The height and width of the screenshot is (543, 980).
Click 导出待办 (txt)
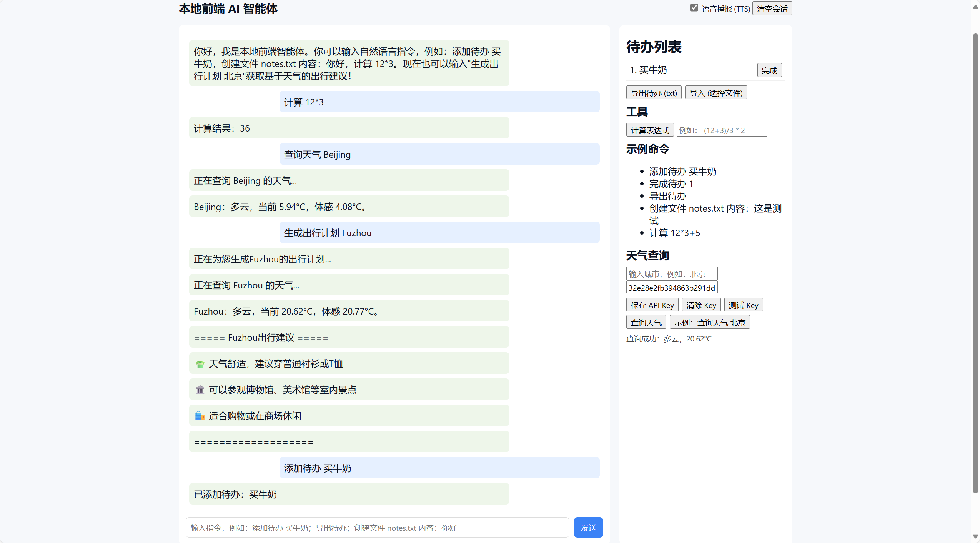point(654,92)
